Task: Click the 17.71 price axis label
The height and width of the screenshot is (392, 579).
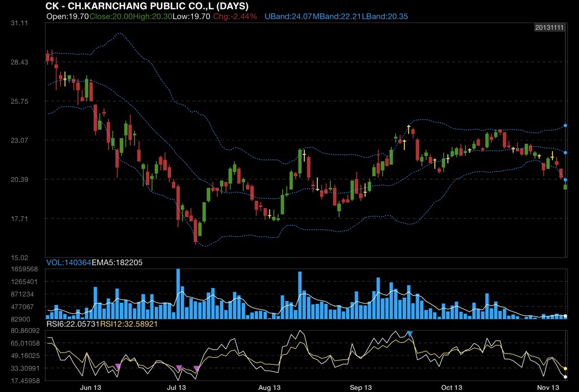Action: pyautogui.click(x=19, y=219)
